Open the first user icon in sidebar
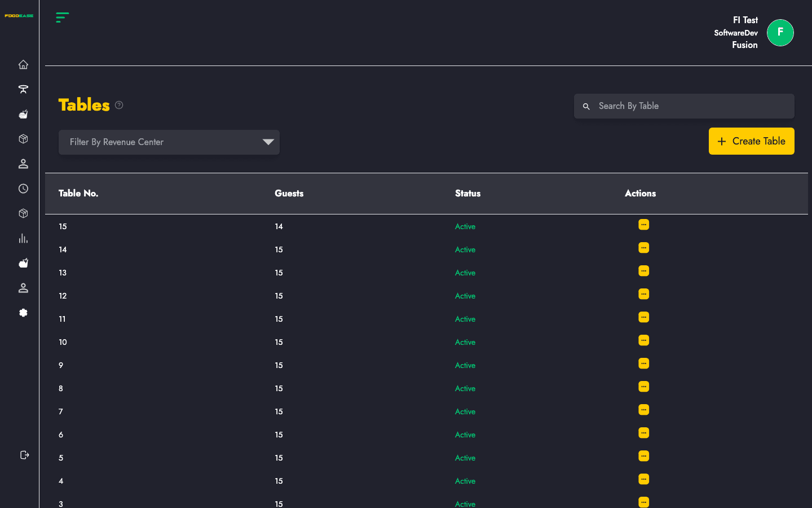The image size is (812, 508). pos(23,164)
